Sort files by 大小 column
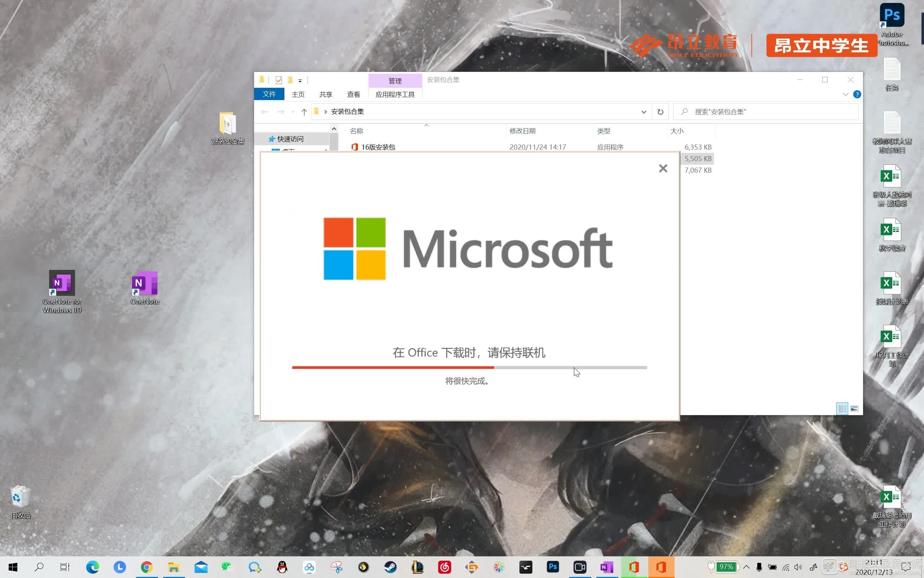 tap(677, 131)
